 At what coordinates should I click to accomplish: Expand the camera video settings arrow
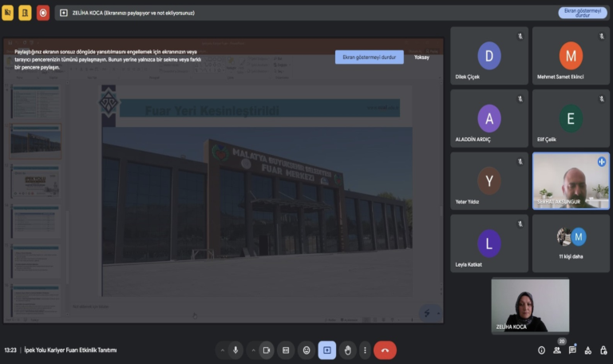tap(254, 350)
